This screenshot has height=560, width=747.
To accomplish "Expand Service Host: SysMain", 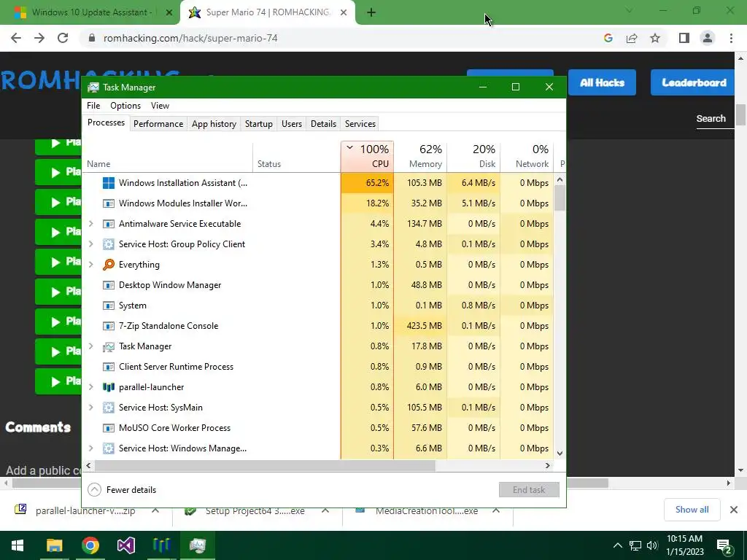I will (x=91, y=408).
